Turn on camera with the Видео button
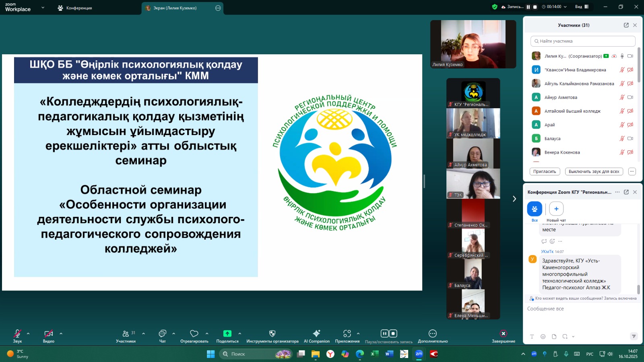 tap(48, 334)
